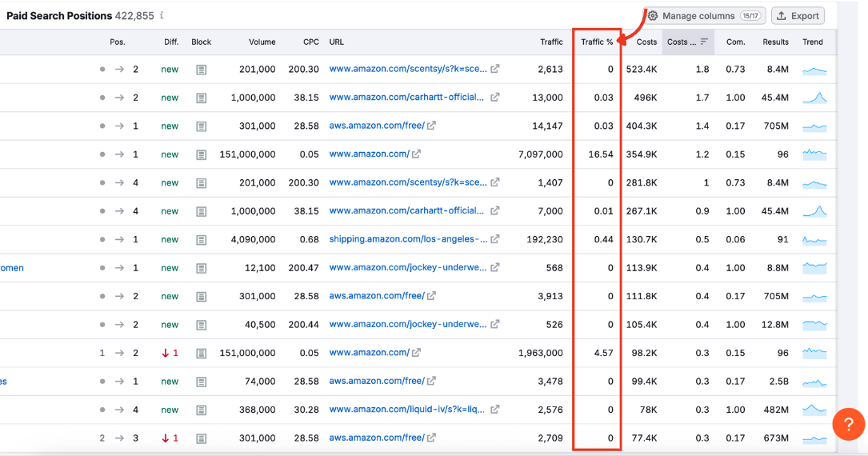This screenshot has height=456, width=868.
Task: Open external link icon for liquid-iv URL
Action: [x=495, y=410]
